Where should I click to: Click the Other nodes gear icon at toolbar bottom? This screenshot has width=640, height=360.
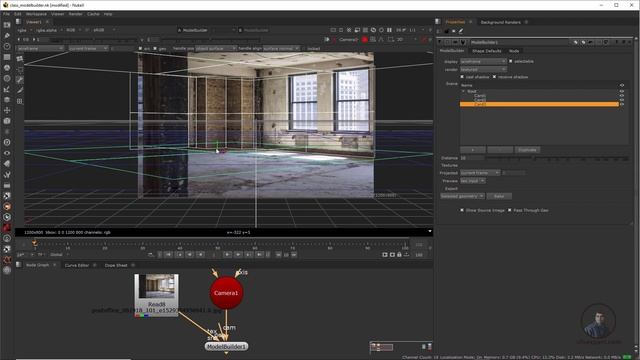(7, 270)
